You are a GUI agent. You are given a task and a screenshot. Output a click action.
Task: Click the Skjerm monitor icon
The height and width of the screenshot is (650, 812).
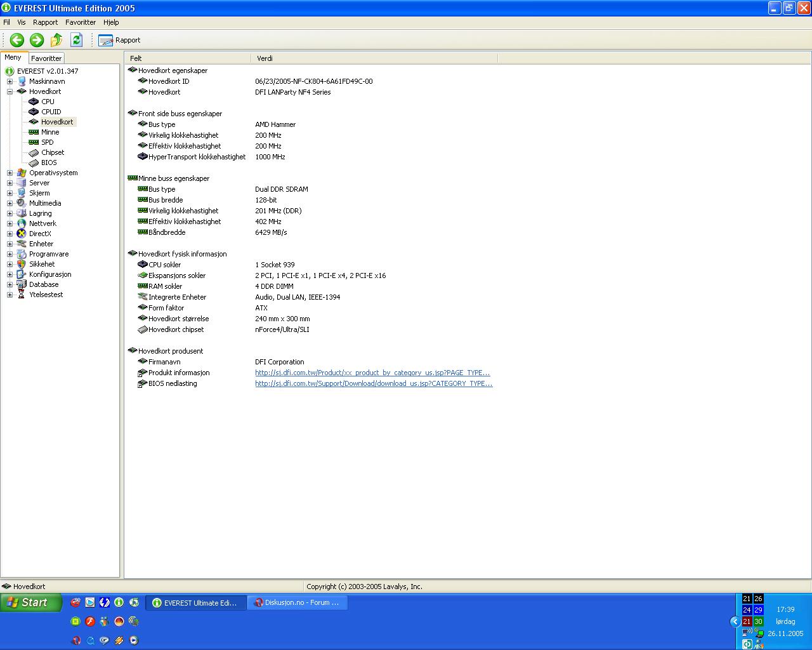coord(22,193)
